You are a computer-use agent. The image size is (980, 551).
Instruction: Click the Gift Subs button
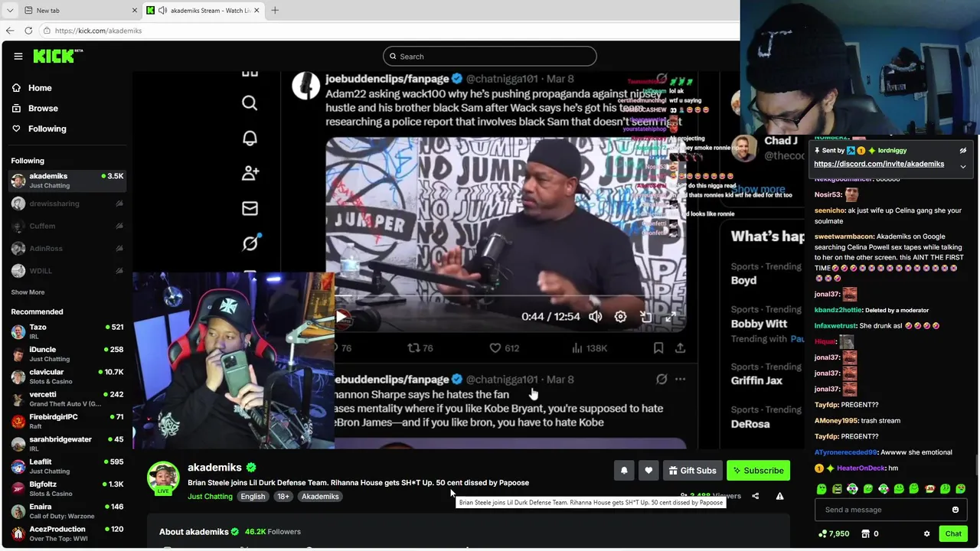(x=692, y=471)
